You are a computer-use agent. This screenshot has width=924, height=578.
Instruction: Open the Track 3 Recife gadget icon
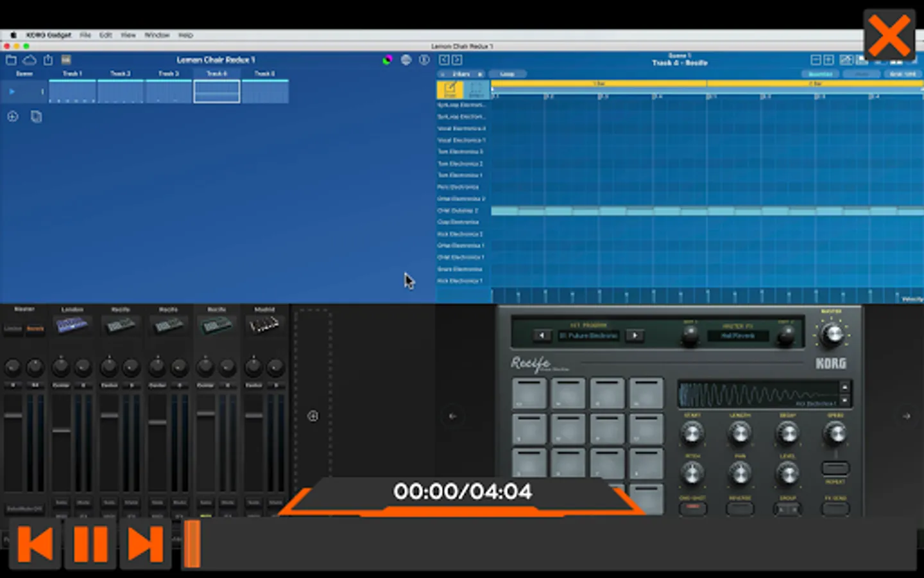[x=168, y=326]
